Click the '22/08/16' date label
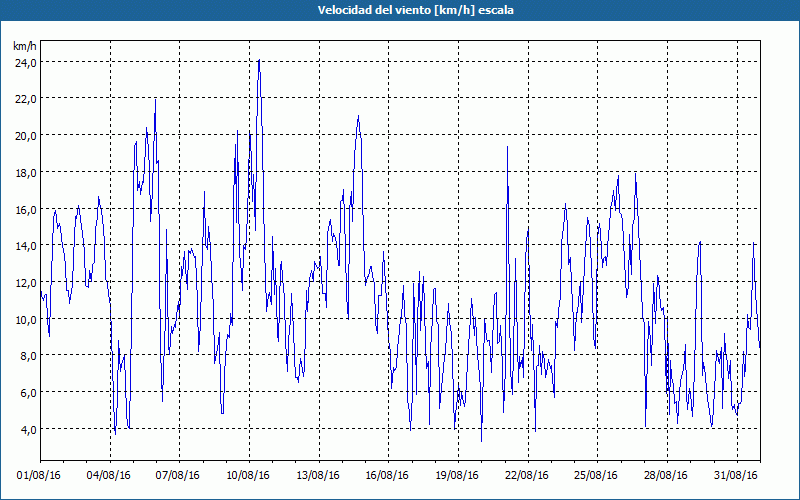Screen dimensions: 800x500 527,476
